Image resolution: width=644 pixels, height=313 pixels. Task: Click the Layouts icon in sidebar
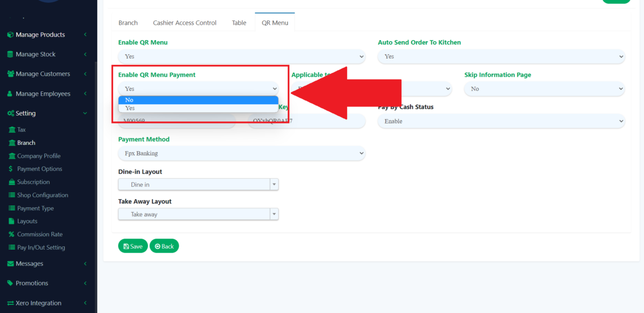coord(12,221)
